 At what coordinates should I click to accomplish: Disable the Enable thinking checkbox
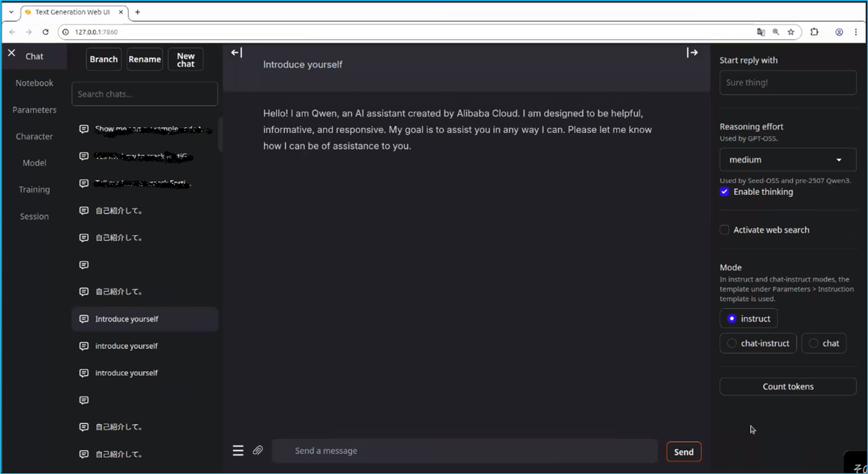(724, 192)
